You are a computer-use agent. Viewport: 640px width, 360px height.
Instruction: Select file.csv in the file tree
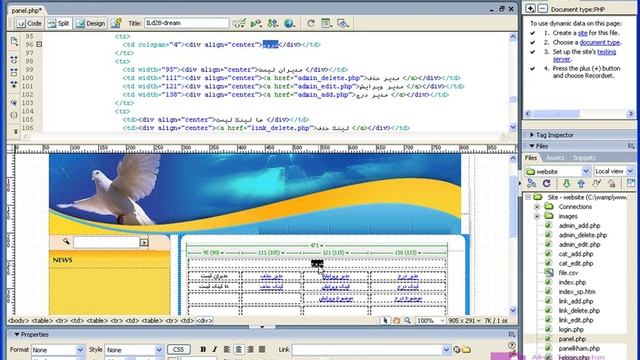point(568,273)
